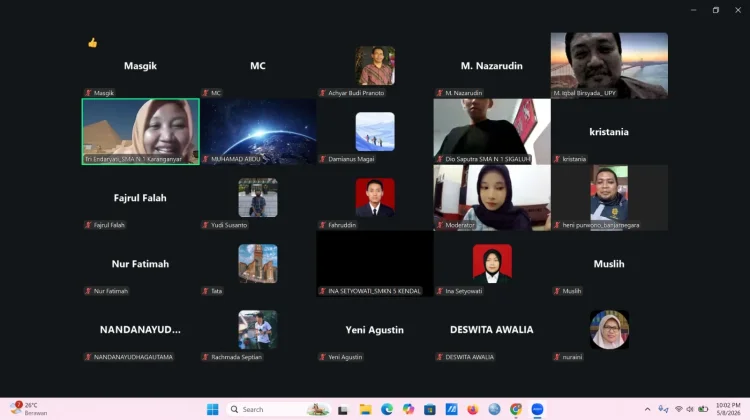Viewport: 750px width, 420px height.
Task: Click the large kristania participant name
Action: pyautogui.click(x=609, y=132)
